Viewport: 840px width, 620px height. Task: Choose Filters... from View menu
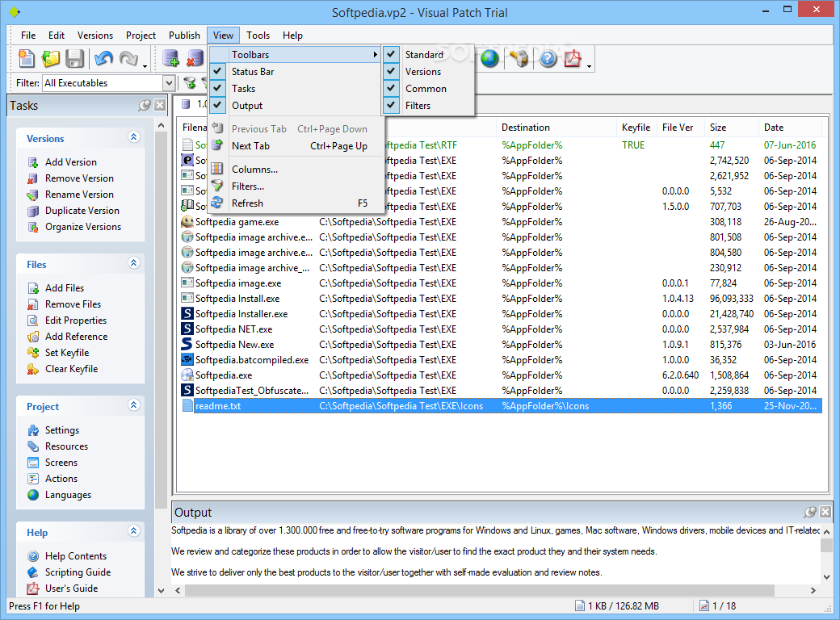296,186
